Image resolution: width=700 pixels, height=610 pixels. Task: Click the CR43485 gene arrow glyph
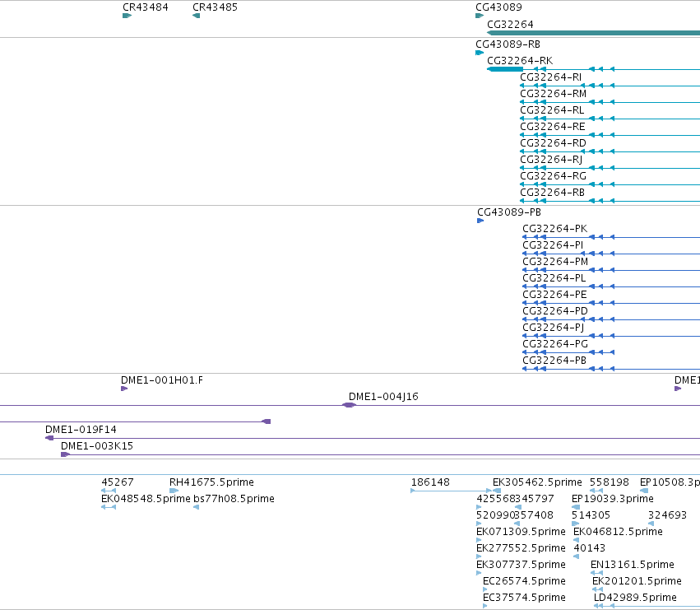(196, 16)
